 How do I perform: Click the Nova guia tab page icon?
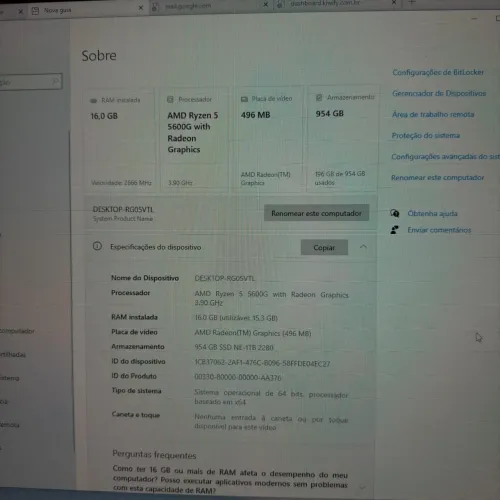pyautogui.click(x=35, y=11)
